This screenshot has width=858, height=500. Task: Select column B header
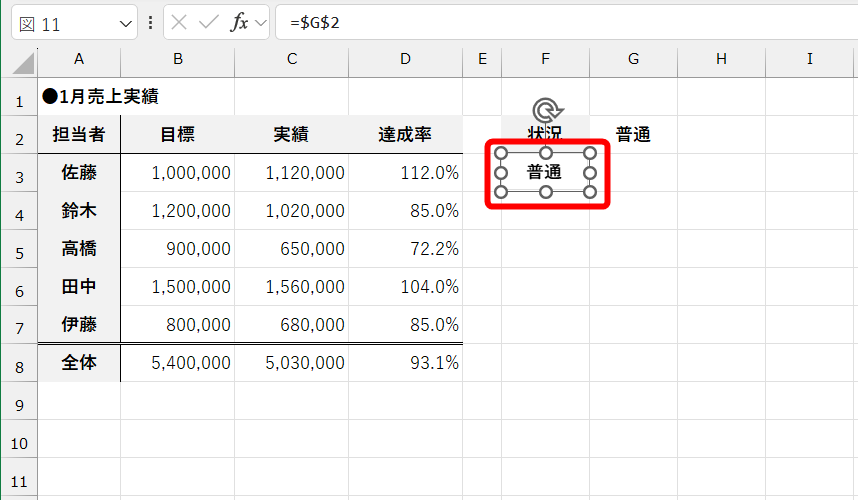178,60
